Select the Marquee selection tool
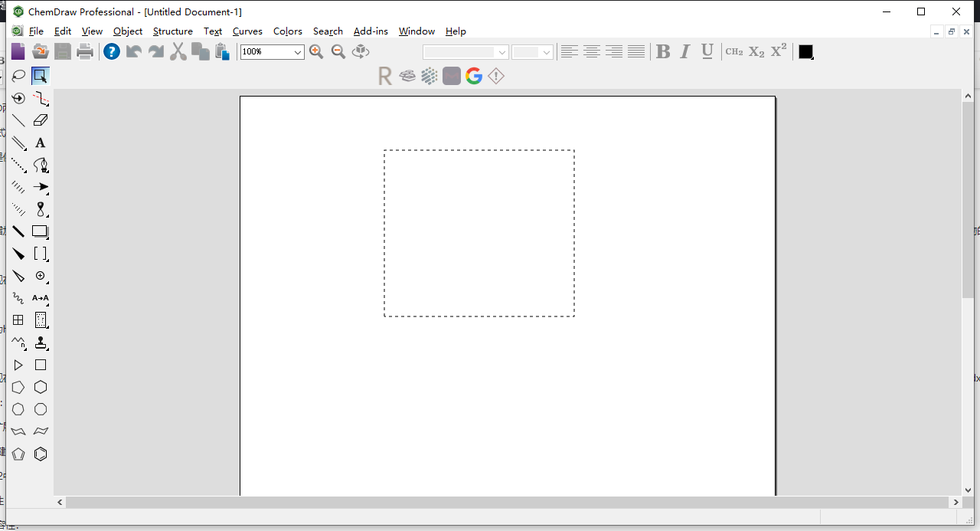The height and width of the screenshot is (531, 980). [41, 76]
